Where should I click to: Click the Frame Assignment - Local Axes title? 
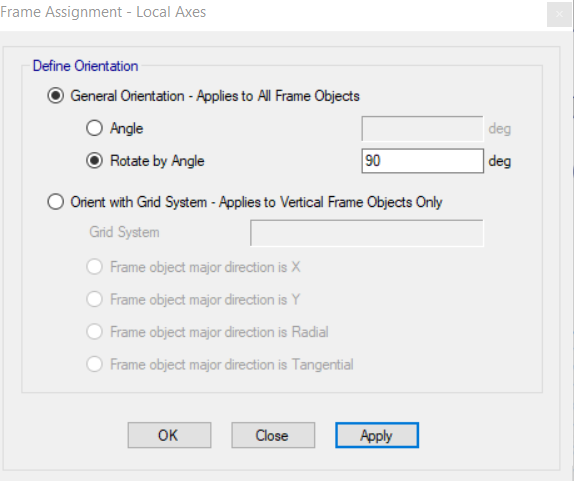(x=103, y=12)
